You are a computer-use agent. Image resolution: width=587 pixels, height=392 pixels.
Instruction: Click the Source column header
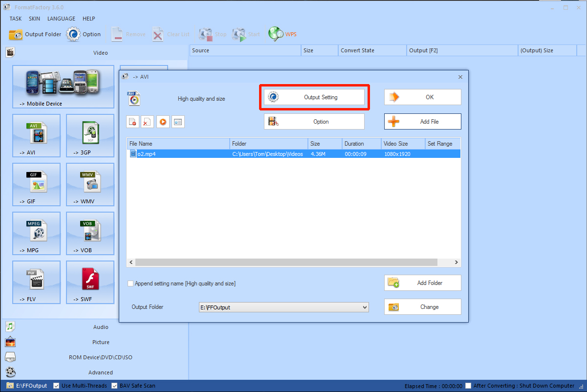click(x=245, y=50)
